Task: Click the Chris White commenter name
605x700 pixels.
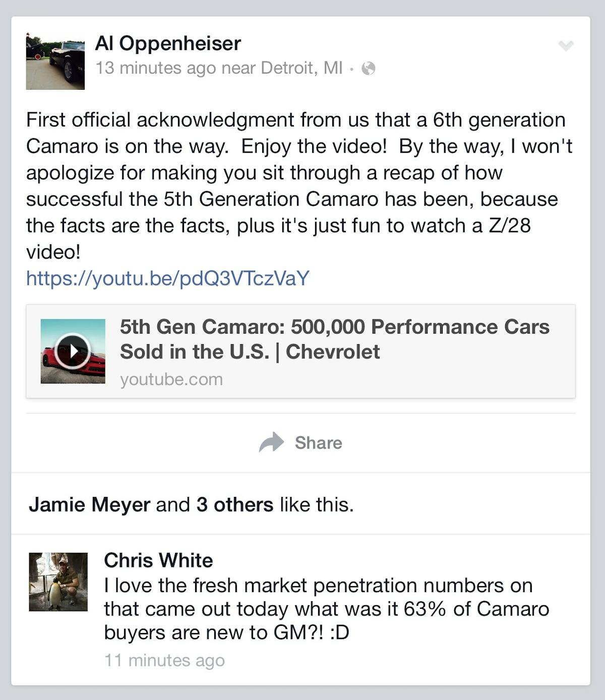Action: point(158,560)
